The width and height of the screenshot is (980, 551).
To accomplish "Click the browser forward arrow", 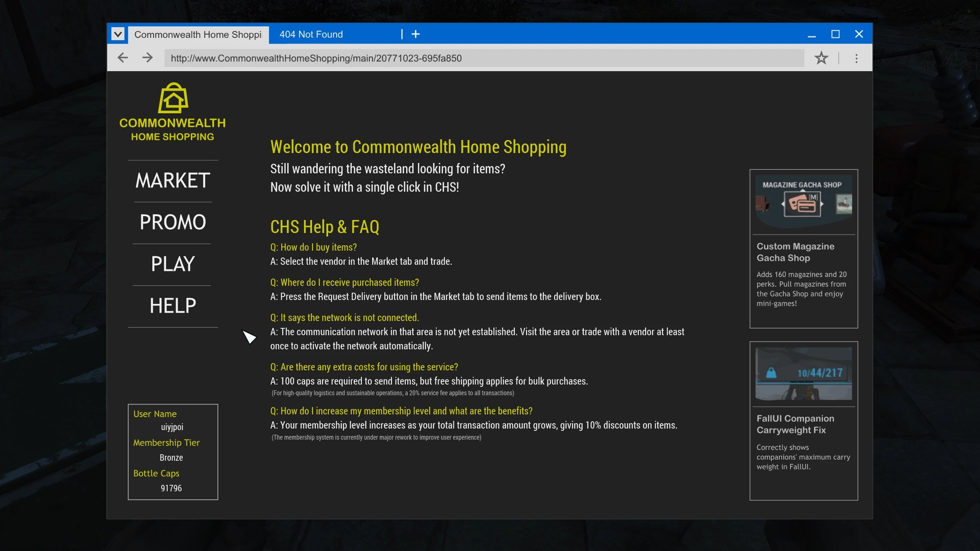I will coord(147,58).
